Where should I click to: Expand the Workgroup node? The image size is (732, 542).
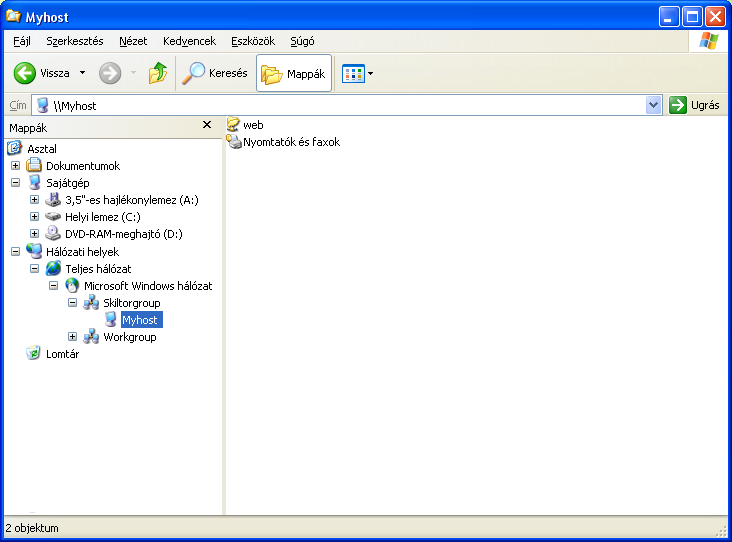coord(72,337)
